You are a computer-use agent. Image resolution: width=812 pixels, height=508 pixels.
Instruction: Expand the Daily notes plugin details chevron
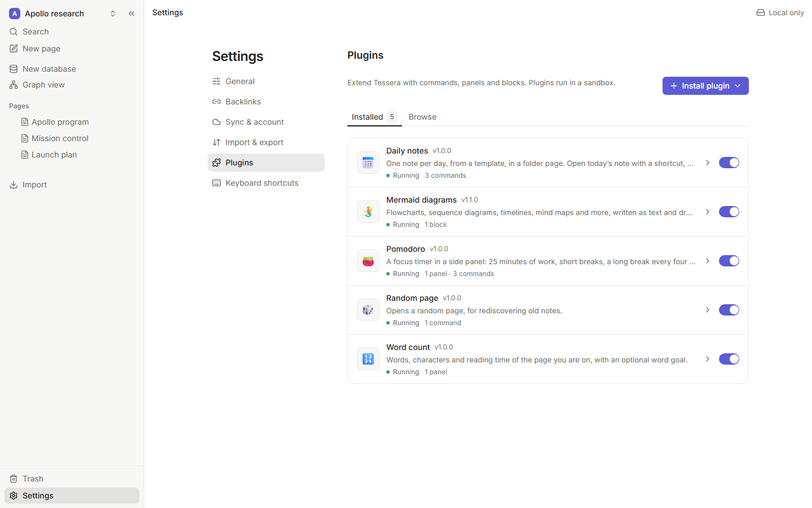708,163
